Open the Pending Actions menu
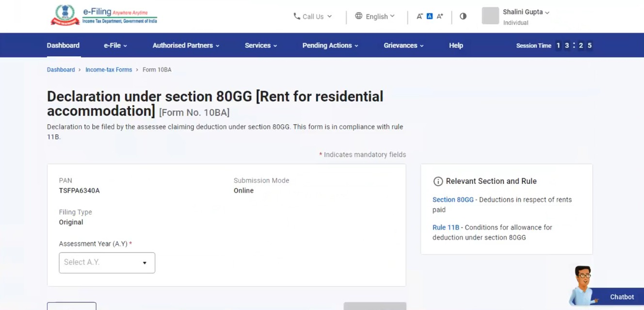 [330, 45]
